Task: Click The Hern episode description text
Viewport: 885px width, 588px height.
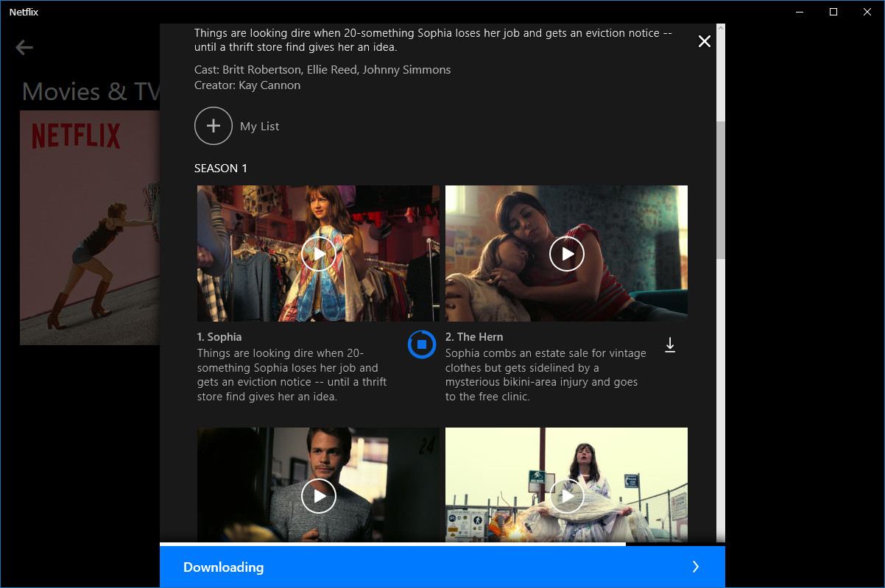Action: [x=546, y=375]
